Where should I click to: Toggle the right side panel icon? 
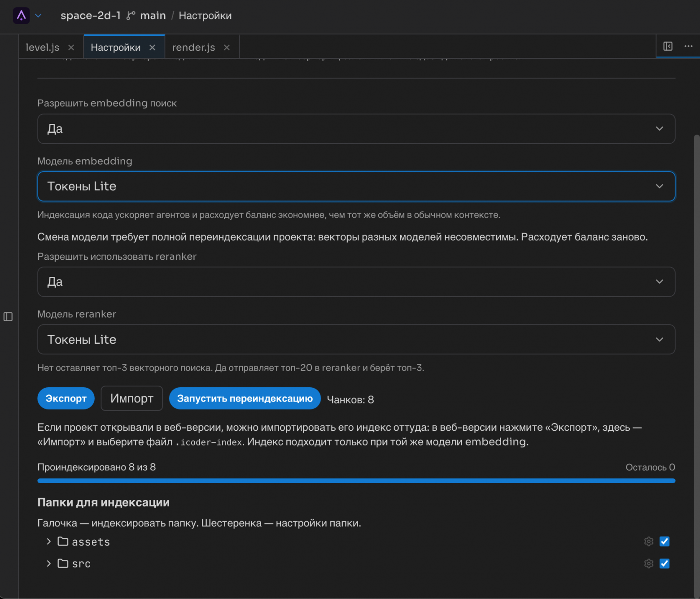668,46
